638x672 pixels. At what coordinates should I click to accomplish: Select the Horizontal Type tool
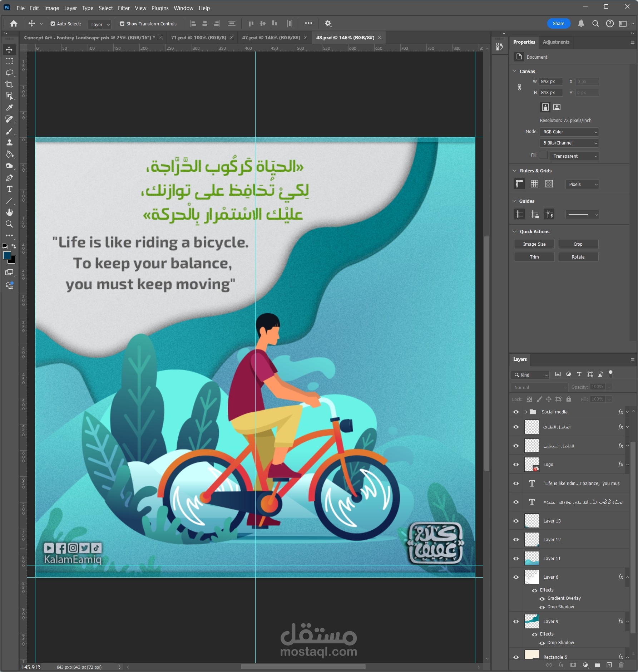(x=9, y=189)
